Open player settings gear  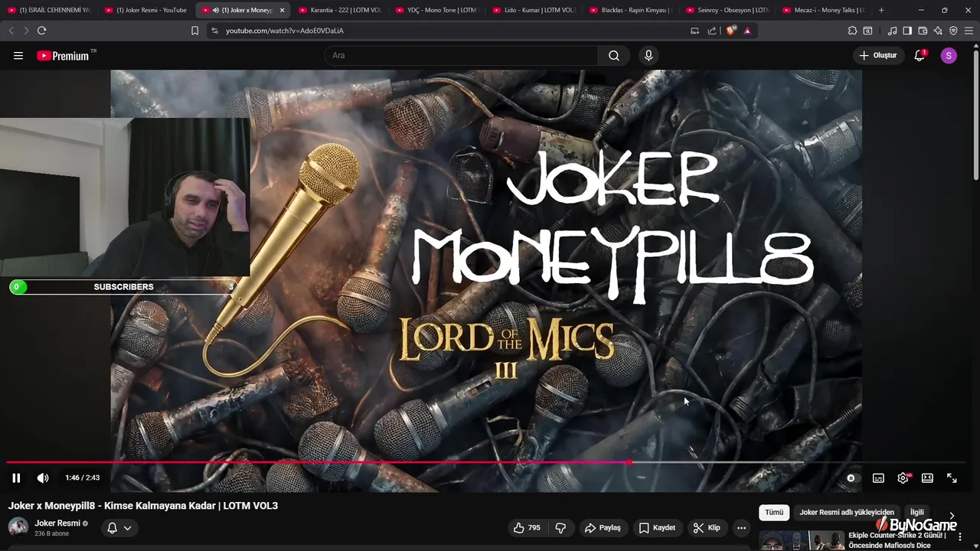click(x=903, y=478)
